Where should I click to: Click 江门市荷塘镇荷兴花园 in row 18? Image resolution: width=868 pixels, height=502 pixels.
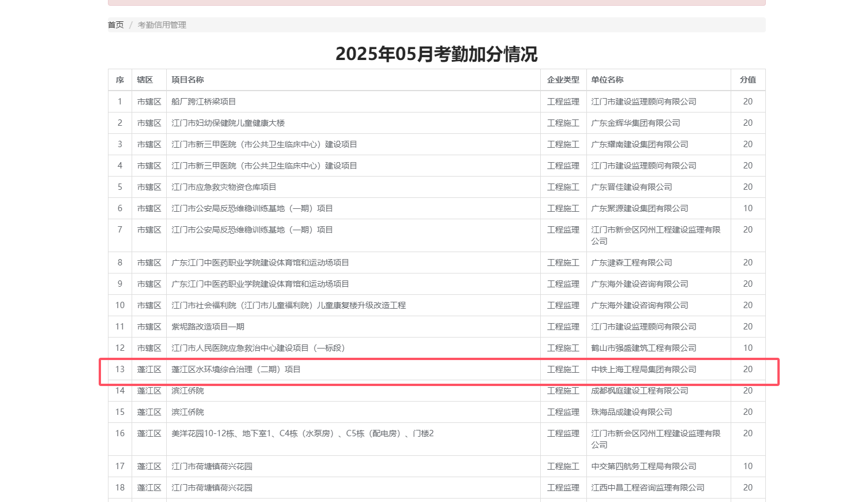(x=212, y=488)
